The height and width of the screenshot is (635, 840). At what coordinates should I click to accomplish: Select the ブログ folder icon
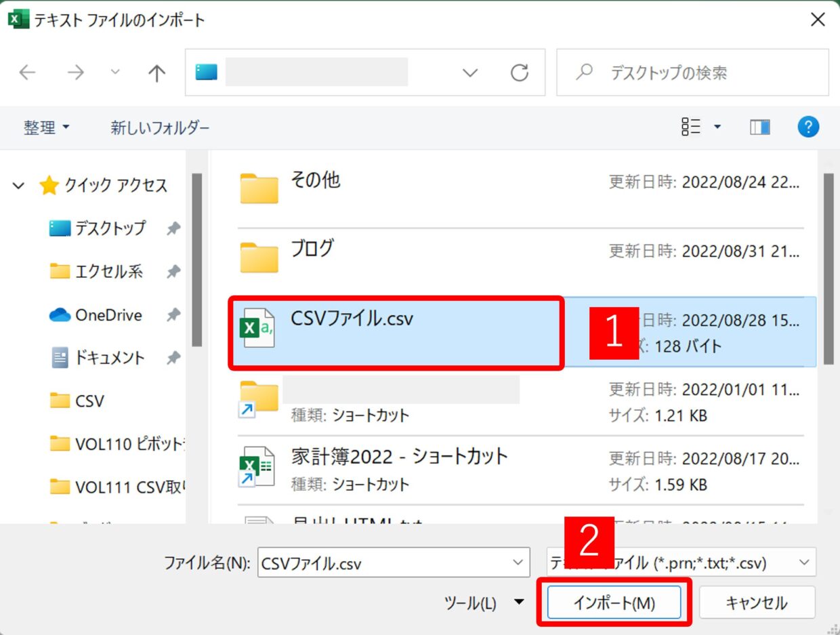[259, 256]
